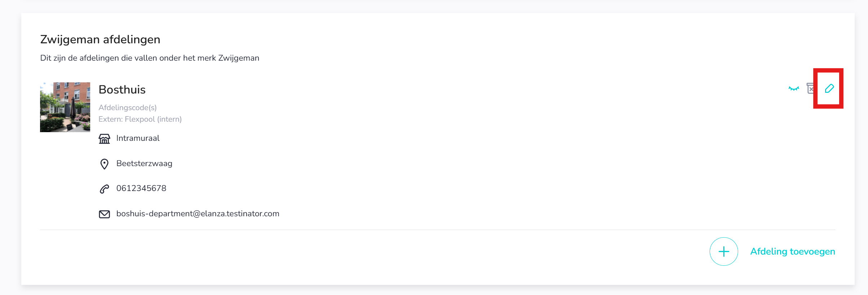This screenshot has height=295, width=868.
Task: Click the Afdelingscode(s) label
Action: 127,108
